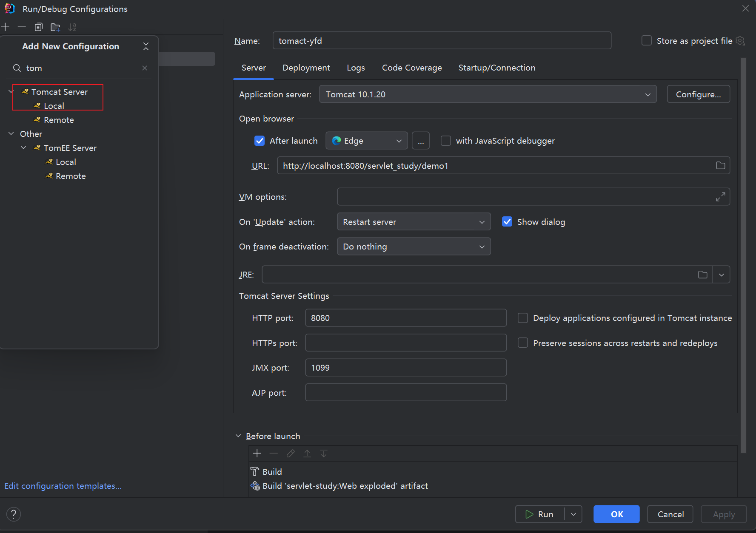Click the Add New Configuration plus icon
The height and width of the screenshot is (533, 756).
pyautogui.click(x=5, y=27)
